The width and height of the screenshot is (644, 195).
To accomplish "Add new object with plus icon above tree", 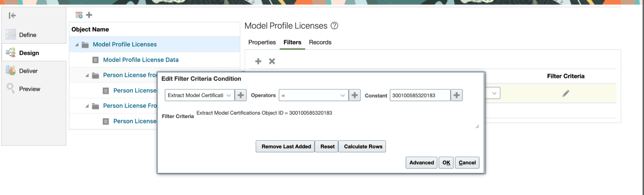I will [x=89, y=15].
